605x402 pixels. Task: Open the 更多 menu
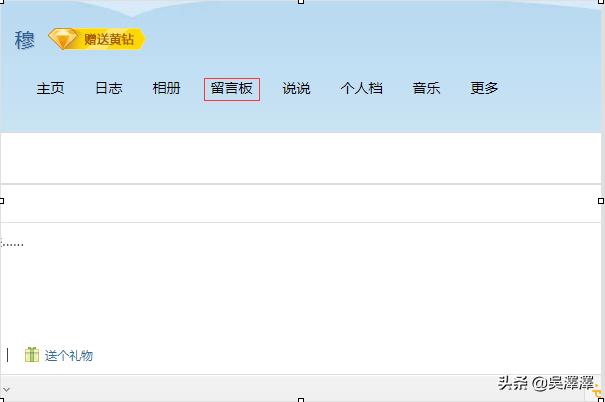(484, 88)
